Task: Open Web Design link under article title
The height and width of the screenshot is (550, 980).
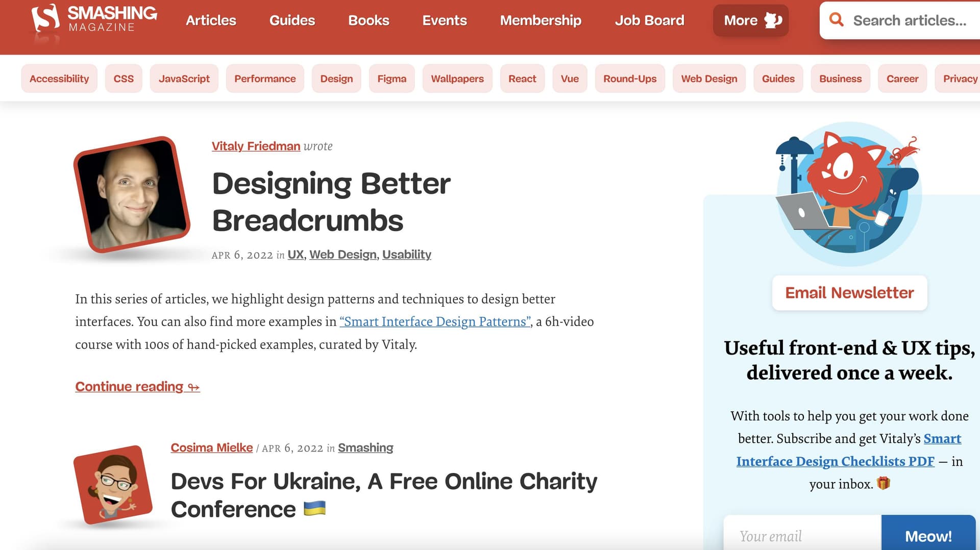Action: click(343, 254)
